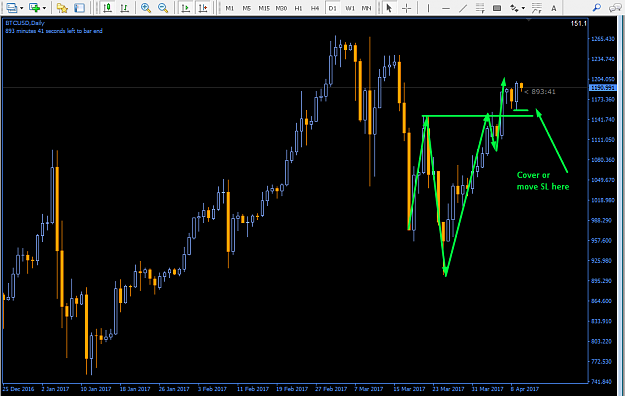Click the 31 Mar 2017 date label
625x396 pixels.
point(487,389)
